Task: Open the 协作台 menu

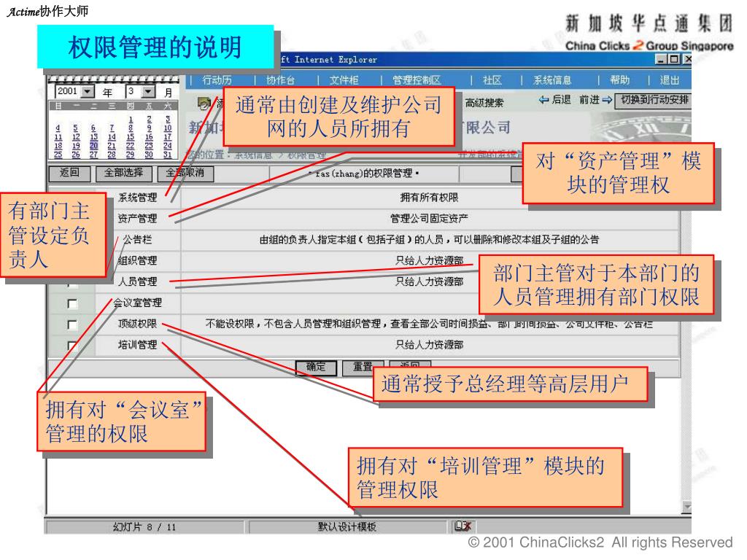Action: [x=280, y=80]
